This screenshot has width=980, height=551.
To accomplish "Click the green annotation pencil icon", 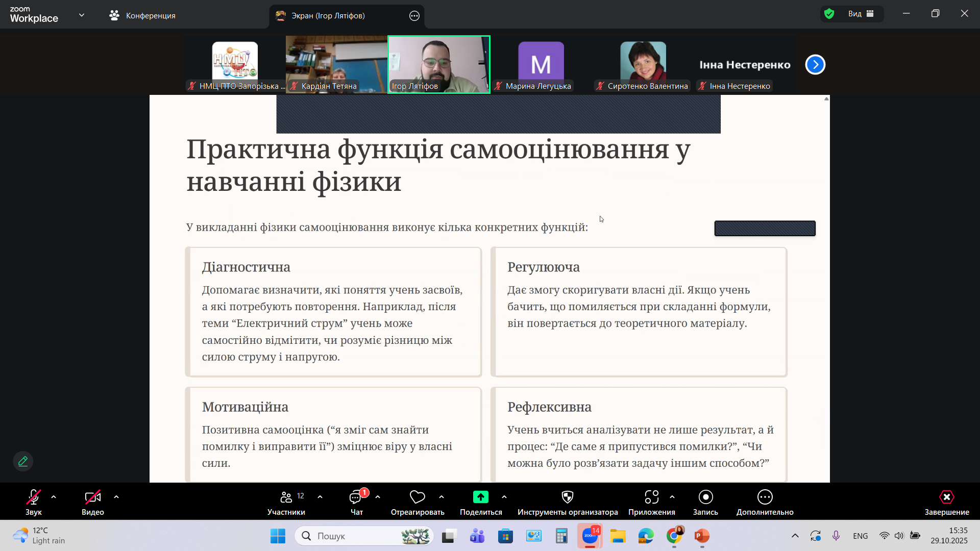I will point(23,461).
